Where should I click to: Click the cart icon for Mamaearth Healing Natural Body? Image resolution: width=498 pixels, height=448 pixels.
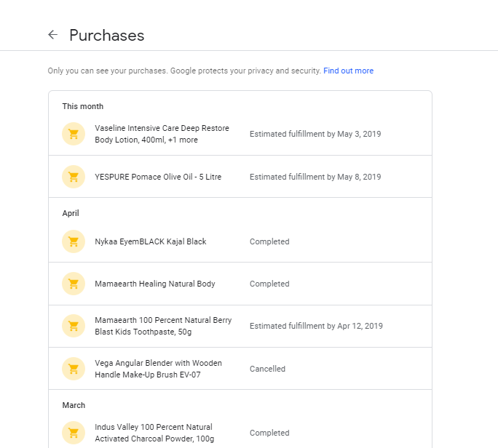coord(74,284)
